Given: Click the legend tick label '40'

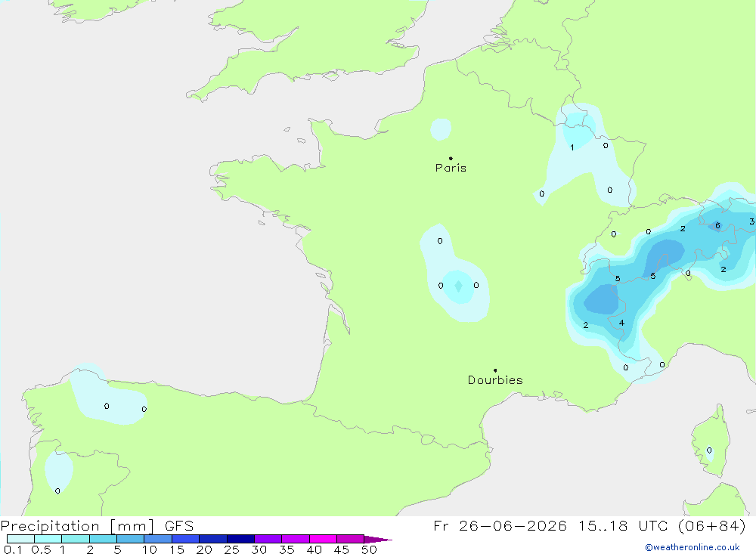Looking at the screenshot, I should tap(314, 549).
